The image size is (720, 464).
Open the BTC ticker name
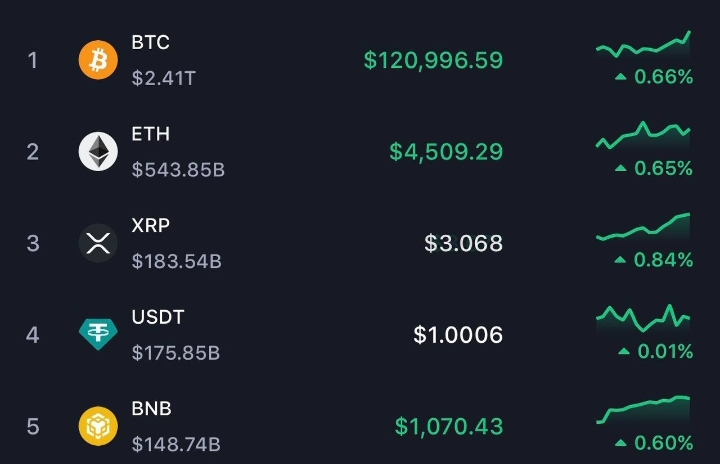click(x=151, y=42)
